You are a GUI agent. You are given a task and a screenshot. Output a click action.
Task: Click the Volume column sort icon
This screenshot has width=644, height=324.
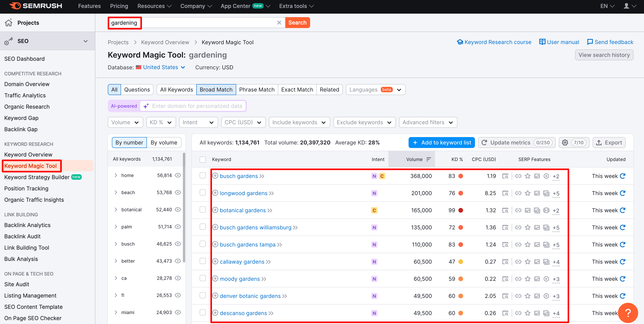[428, 159]
